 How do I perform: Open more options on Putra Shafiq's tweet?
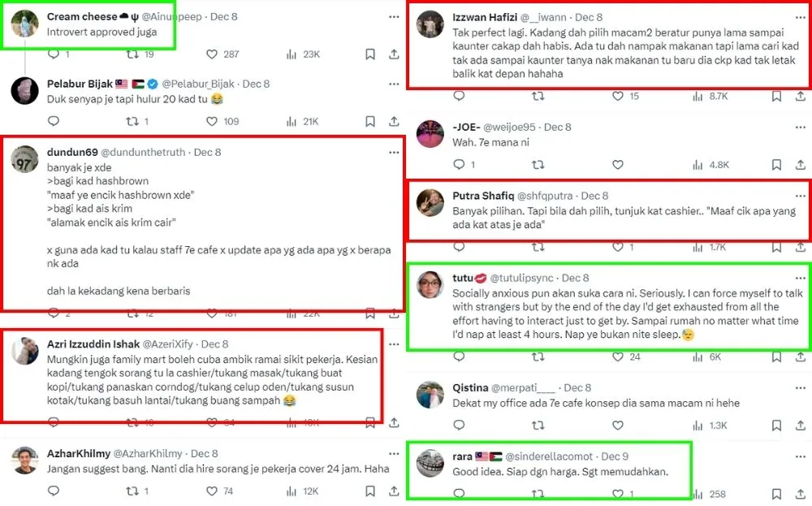800,196
